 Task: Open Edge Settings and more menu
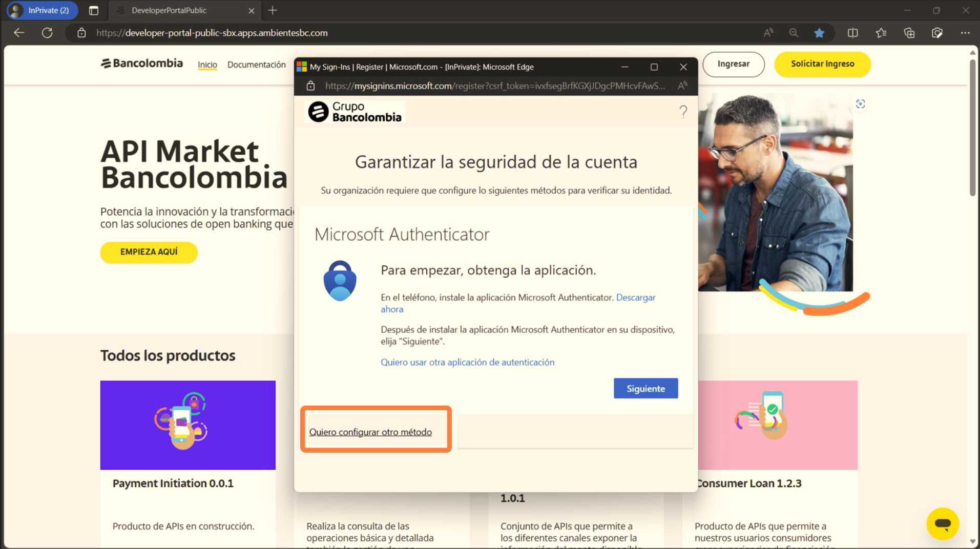pyautogui.click(x=965, y=33)
